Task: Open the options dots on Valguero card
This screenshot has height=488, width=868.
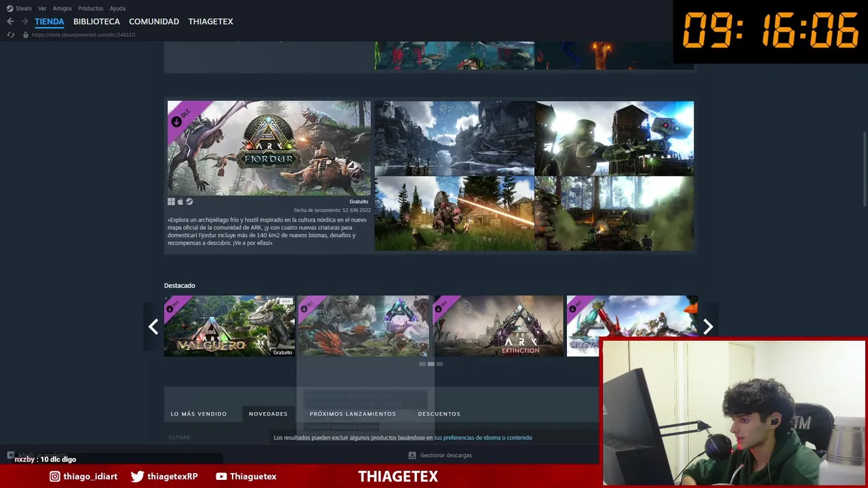Action: point(285,301)
